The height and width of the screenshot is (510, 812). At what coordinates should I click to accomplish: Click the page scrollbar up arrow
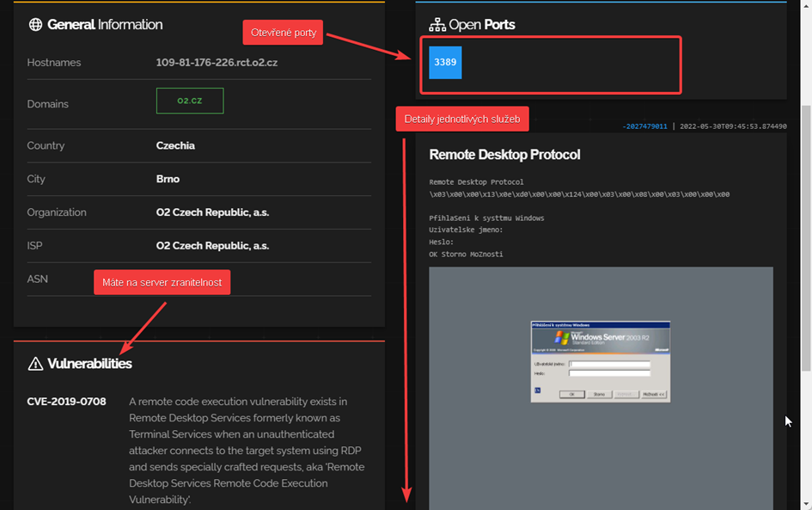click(x=806, y=7)
